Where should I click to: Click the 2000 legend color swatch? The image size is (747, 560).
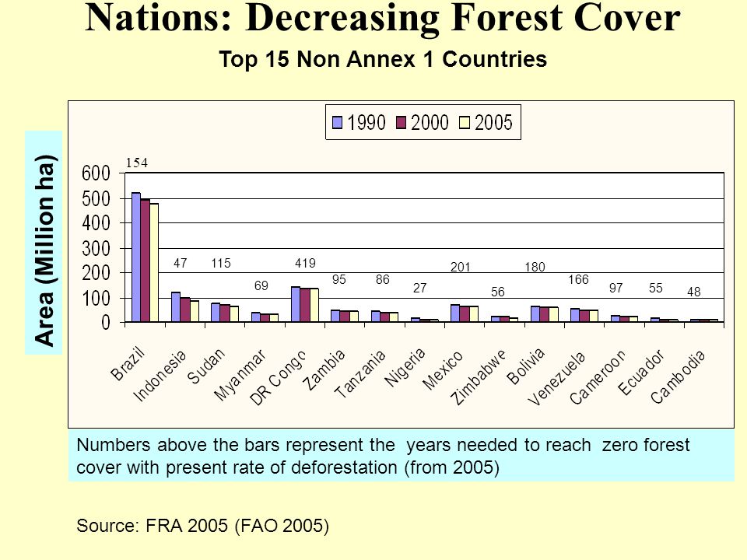[402, 123]
